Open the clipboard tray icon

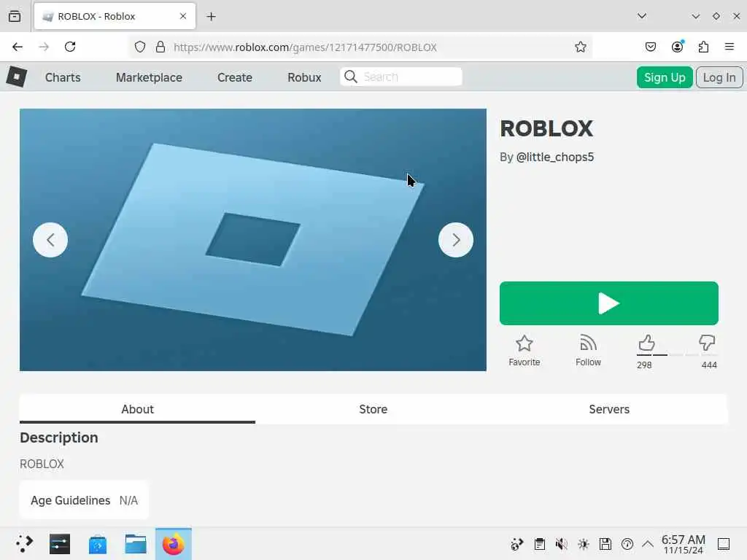[540, 544]
